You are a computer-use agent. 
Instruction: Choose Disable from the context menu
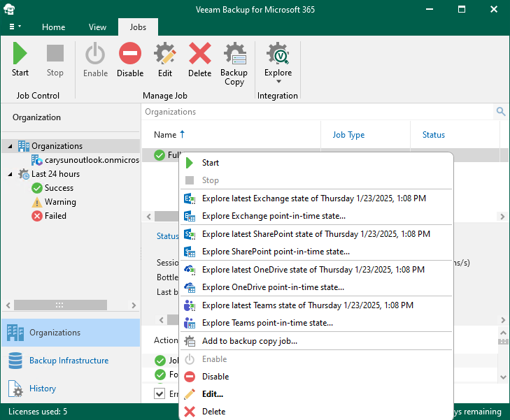click(316, 377)
